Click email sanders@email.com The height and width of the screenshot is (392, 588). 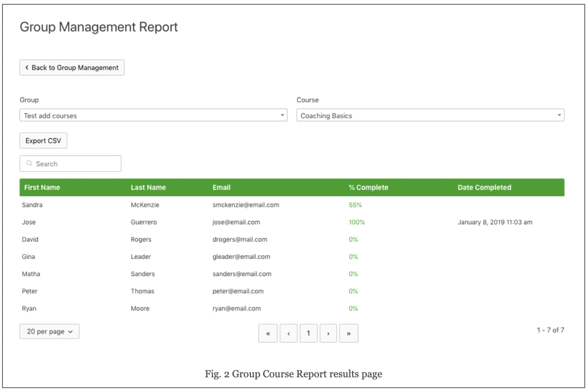pyautogui.click(x=242, y=274)
